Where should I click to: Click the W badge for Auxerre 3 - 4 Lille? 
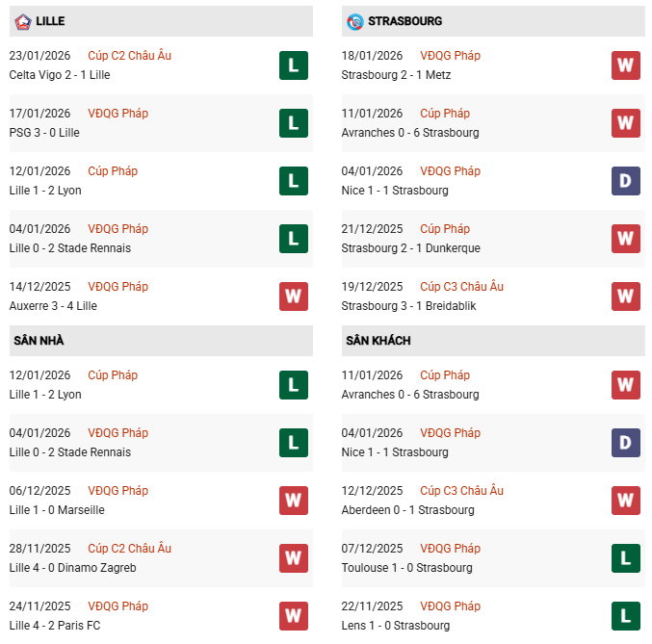294,296
